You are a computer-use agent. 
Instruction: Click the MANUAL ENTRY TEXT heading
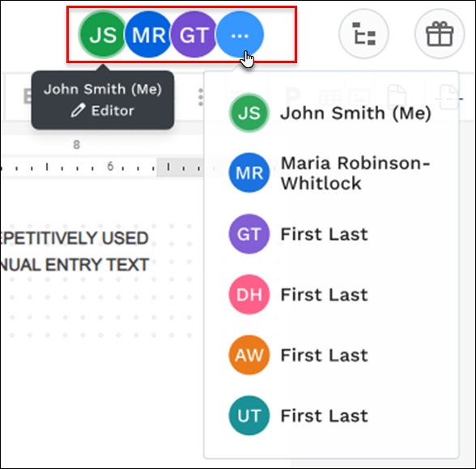pos(74,265)
